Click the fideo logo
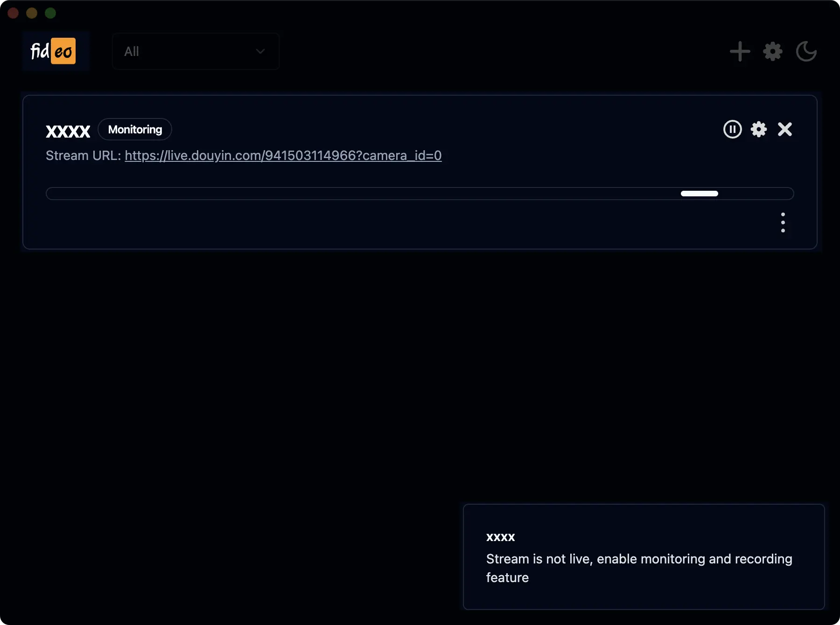840x625 pixels. 53,51
